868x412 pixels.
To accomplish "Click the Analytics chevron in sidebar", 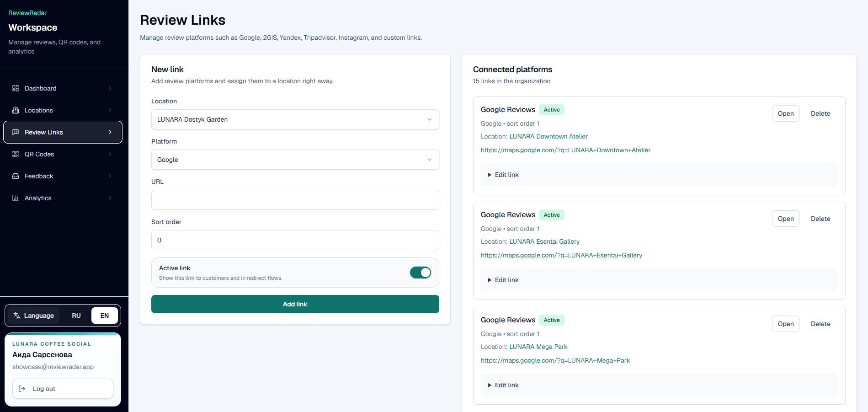I will [x=110, y=198].
